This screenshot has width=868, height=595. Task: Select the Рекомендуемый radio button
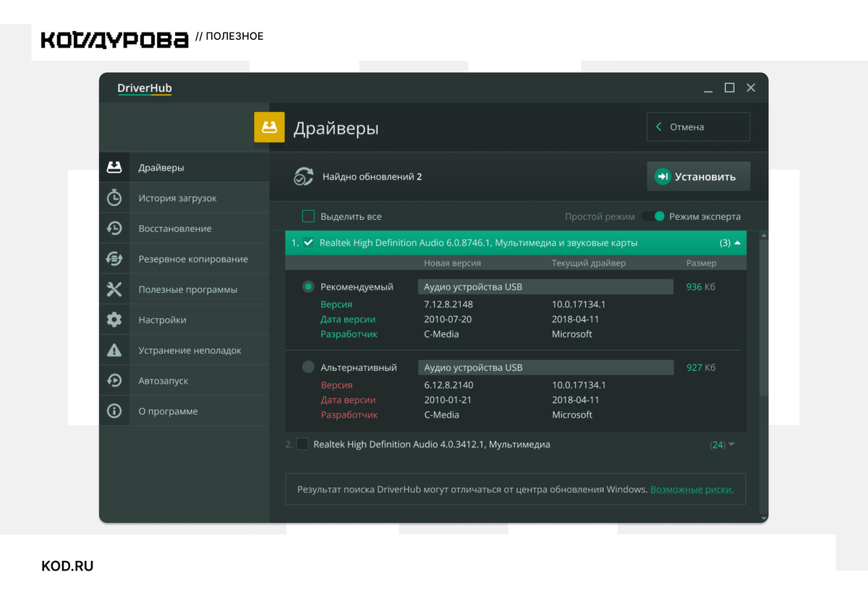coord(308,286)
